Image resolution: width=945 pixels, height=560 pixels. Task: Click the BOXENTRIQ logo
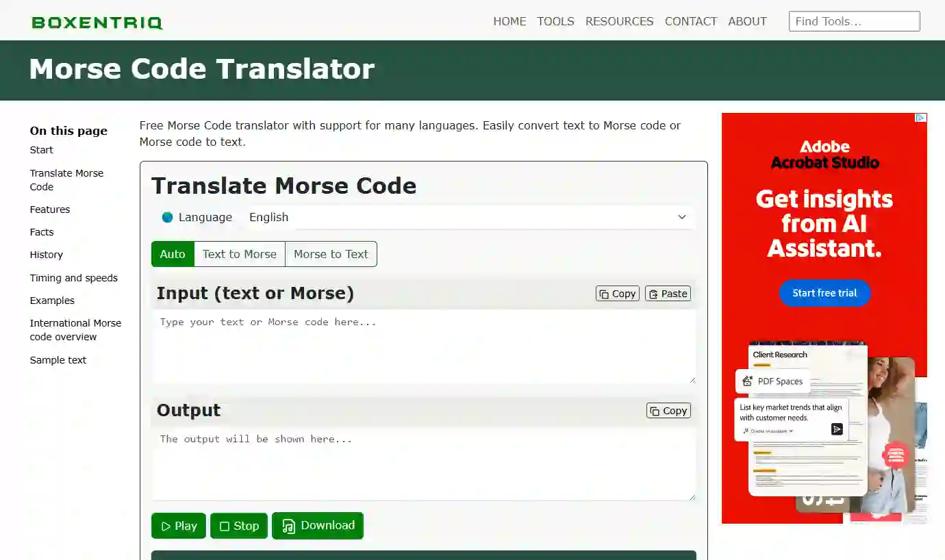[96, 21]
